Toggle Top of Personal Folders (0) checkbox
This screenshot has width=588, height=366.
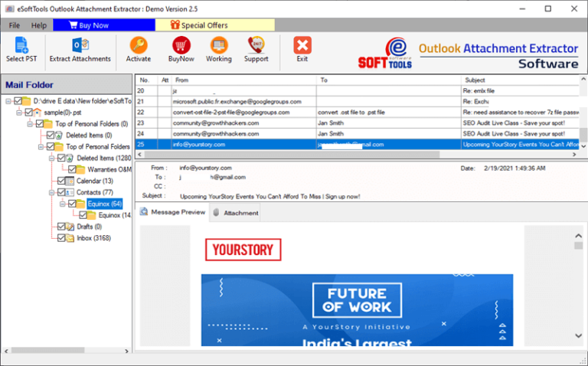pyautogui.click(x=39, y=124)
